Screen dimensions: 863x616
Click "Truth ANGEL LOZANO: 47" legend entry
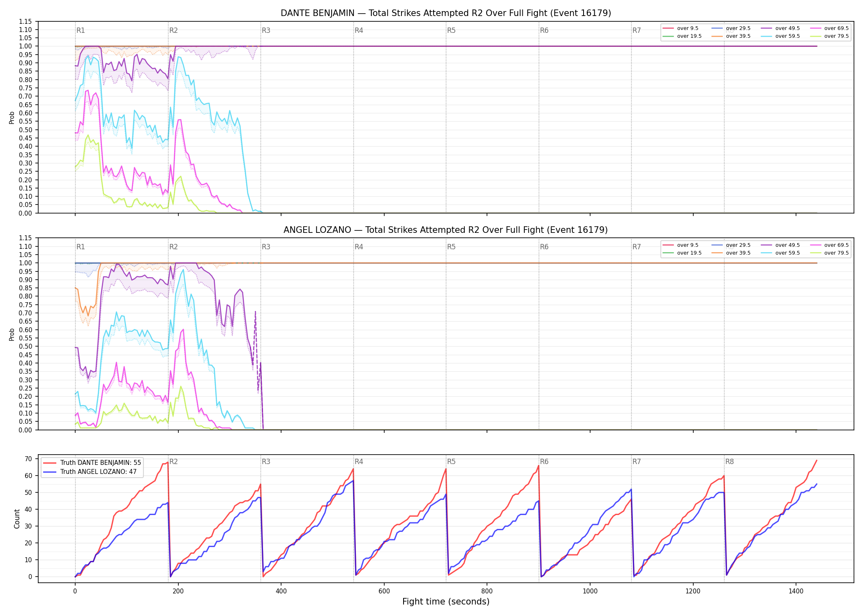pos(90,472)
